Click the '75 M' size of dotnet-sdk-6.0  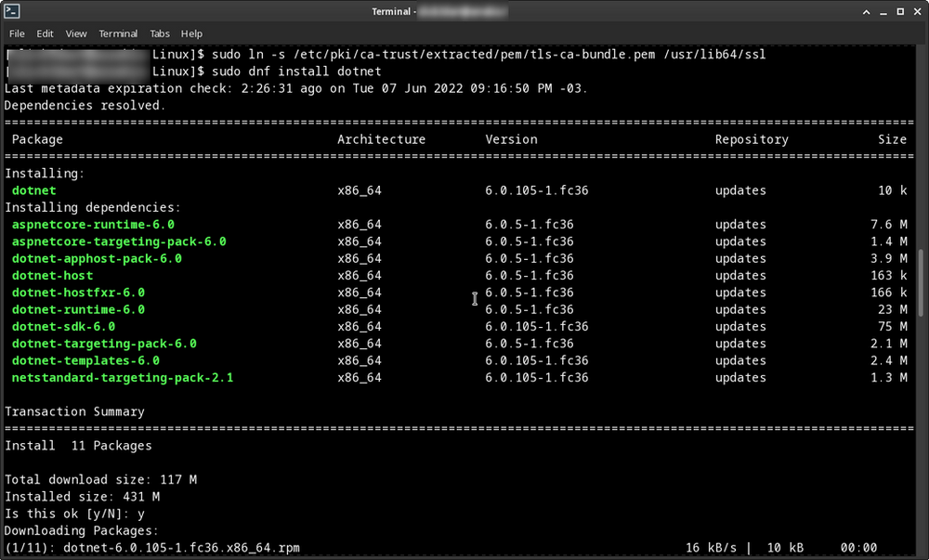[x=892, y=327]
